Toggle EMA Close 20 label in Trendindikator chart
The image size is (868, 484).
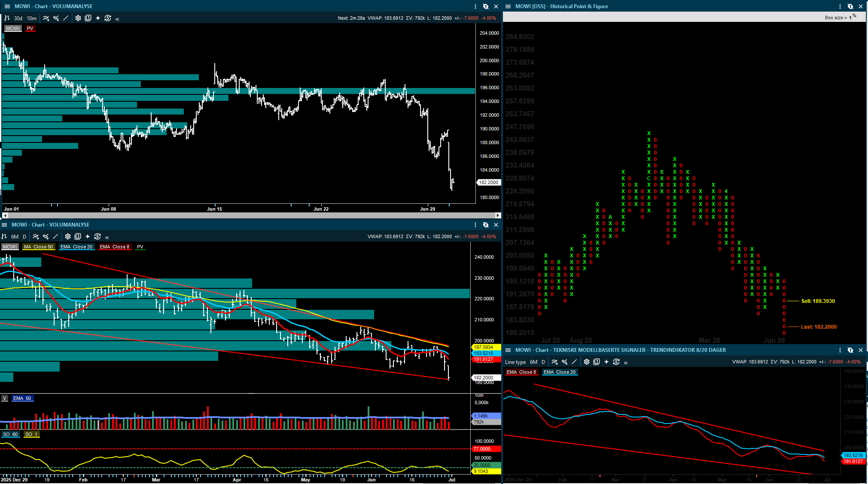[560, 372]
